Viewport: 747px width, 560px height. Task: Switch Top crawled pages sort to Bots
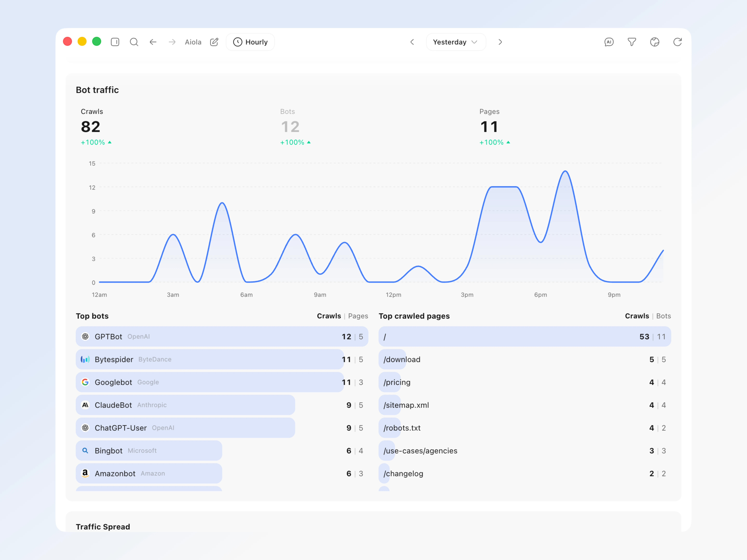pyautogui.click(x=663, y=316)
